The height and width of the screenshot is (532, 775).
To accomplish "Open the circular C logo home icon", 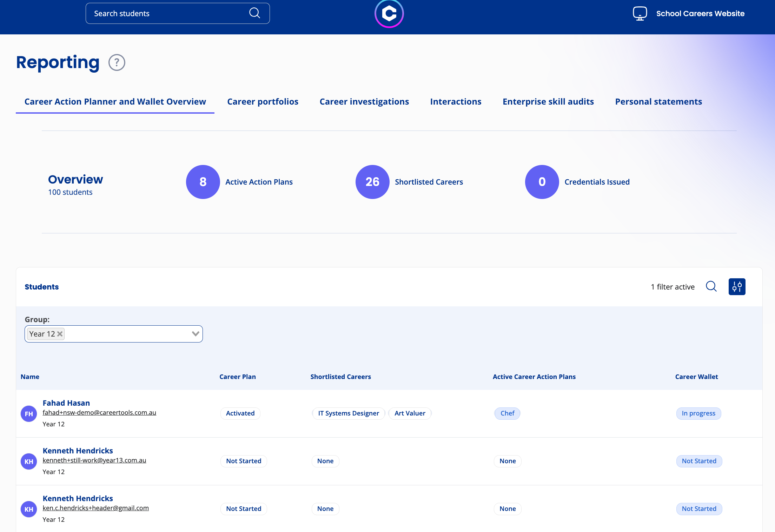I will 389,13.
